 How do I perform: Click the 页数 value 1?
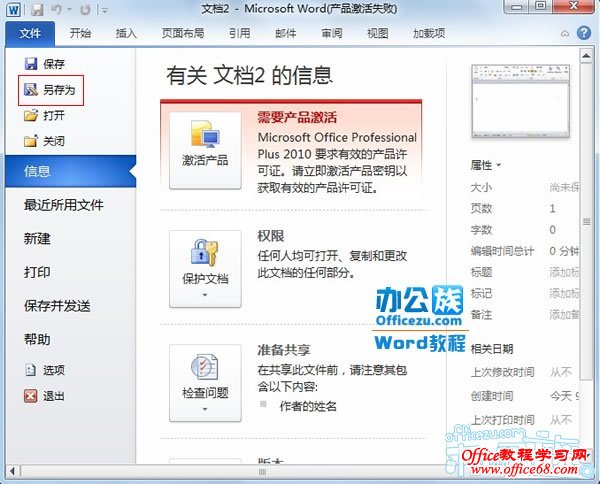(x=553, y=209)
